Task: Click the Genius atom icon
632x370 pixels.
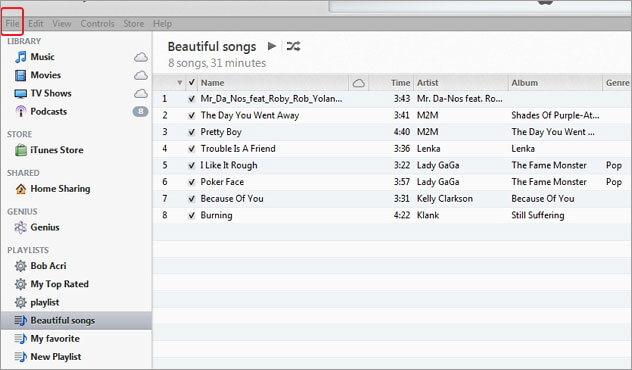Action: pos(21,227)
